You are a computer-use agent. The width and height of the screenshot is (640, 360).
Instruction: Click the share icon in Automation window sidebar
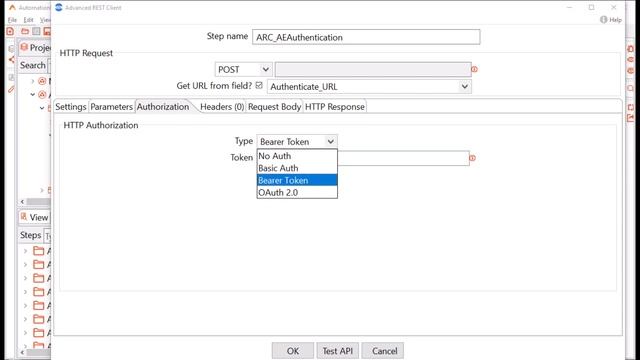(11, 60)
